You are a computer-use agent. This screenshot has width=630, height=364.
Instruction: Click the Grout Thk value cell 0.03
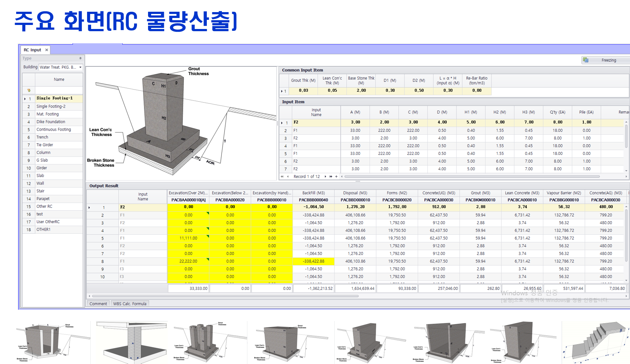303,91
